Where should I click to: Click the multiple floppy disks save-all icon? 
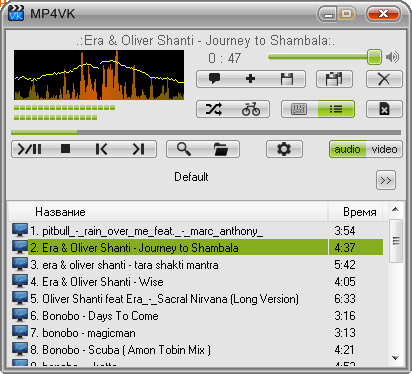(x=334, y=79)
